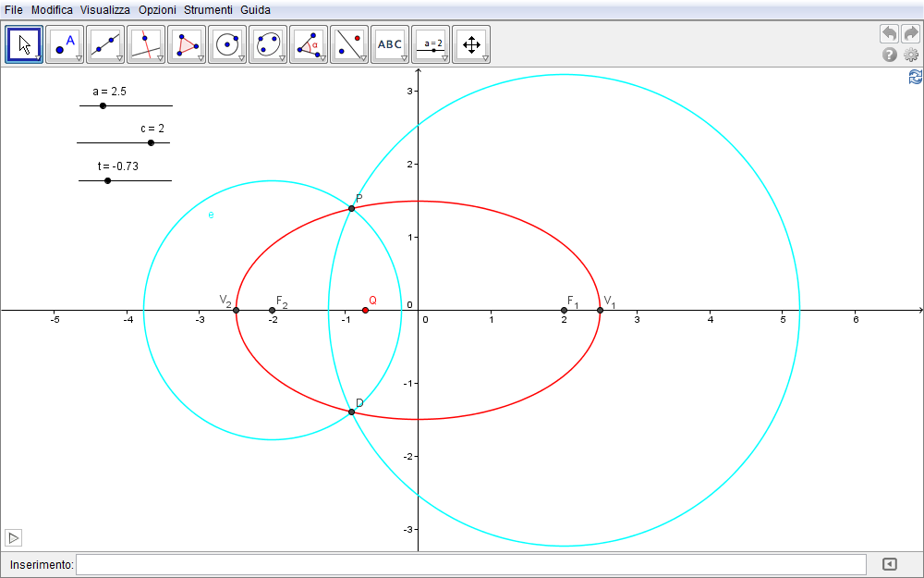The width and height of the screenshot is (924, 578).
Task: Activate Circle with center through point tool
Action: coord(227,44)
